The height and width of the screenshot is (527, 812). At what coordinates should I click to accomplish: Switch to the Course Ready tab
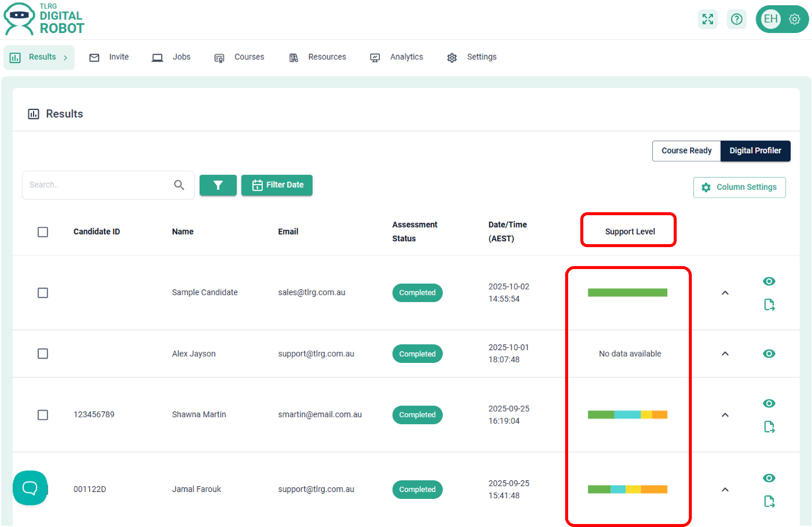[686, 150]
